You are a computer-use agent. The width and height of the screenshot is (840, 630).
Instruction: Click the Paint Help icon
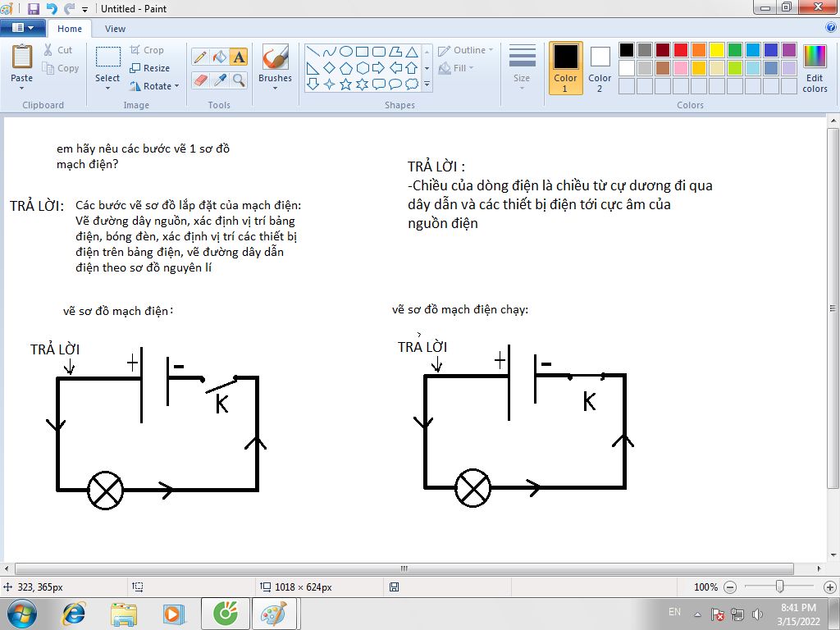[831, 28]
